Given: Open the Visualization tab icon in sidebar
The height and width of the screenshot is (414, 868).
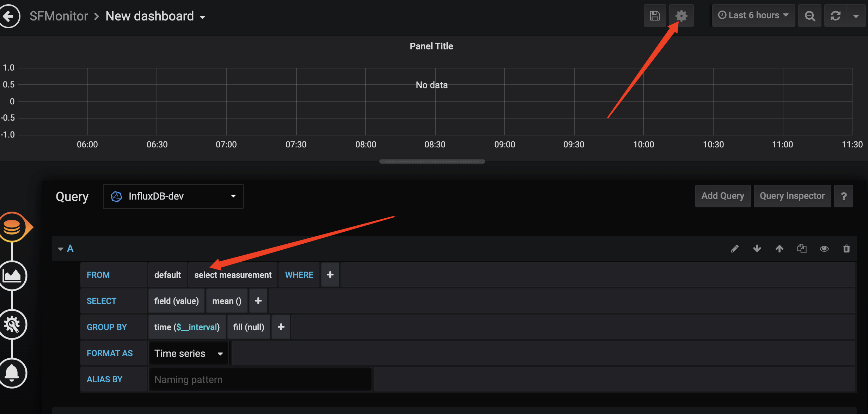Looking at the screenshot, I should [x=12, y=275].
